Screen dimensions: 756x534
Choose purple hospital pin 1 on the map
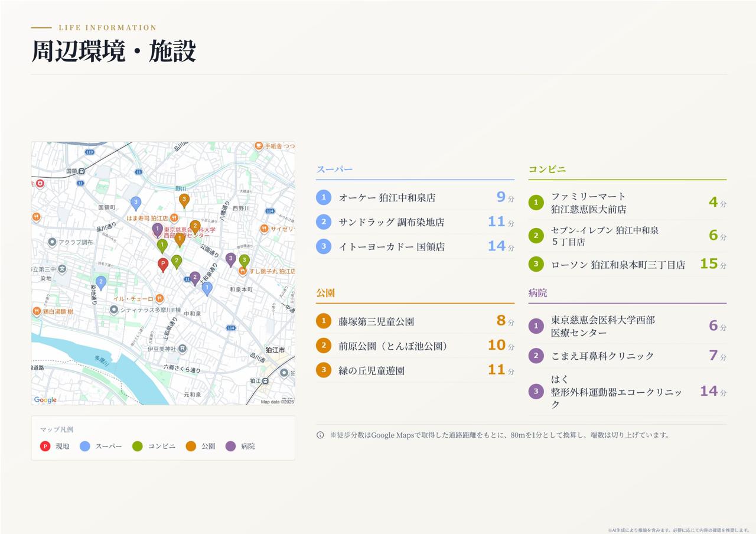tap(158, 229)
